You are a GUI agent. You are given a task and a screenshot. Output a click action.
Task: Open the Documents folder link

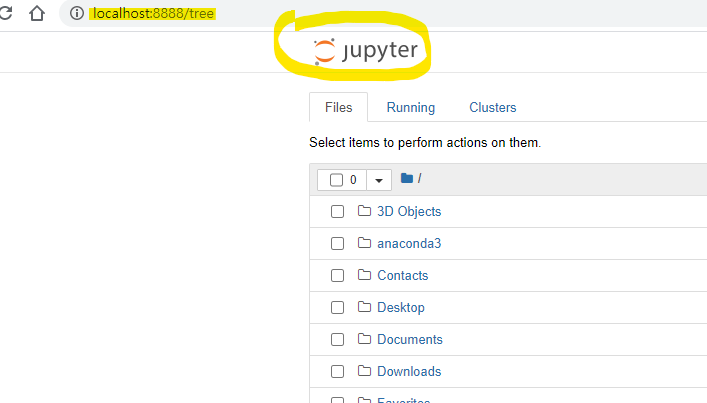pos(410,339)
